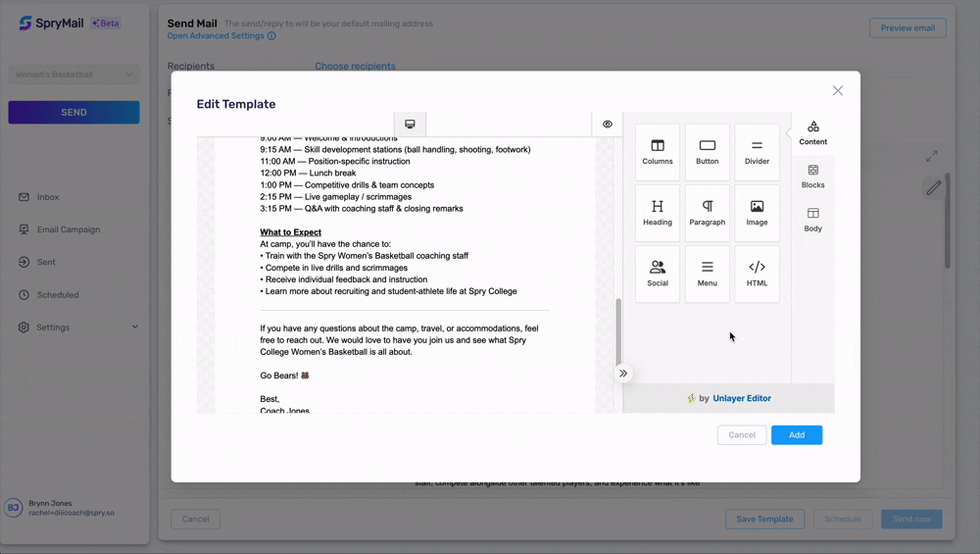The width and height of the screenshot is (980, 554).
Task: Select the desktop preview icon
Action: click(410, 124)
